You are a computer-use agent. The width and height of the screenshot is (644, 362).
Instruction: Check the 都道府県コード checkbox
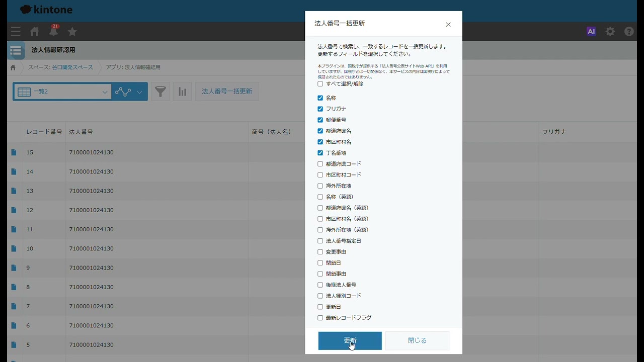point(320,164)
